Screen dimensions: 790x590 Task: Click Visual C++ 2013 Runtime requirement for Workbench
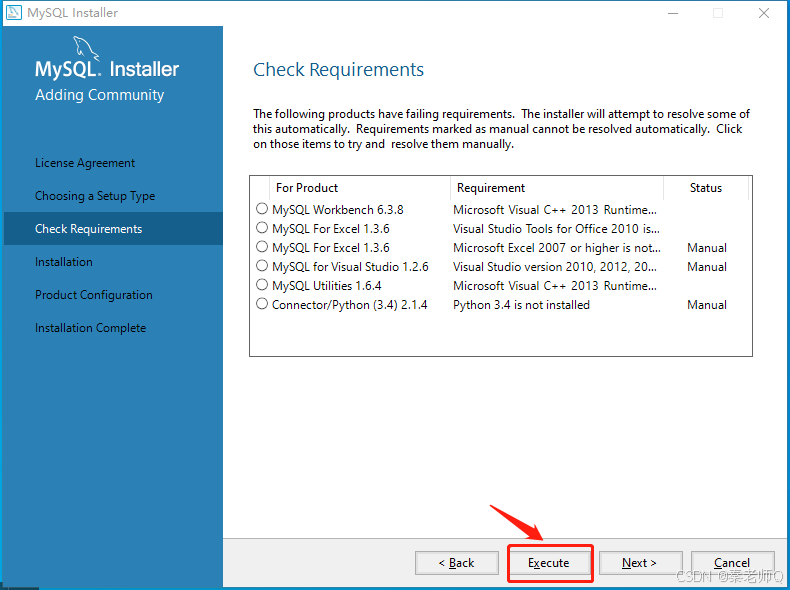[x=555, y=210]
